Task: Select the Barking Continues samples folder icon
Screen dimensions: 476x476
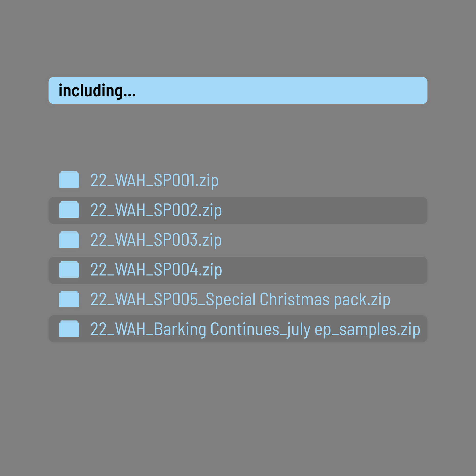Action: (x=69, y=329)
